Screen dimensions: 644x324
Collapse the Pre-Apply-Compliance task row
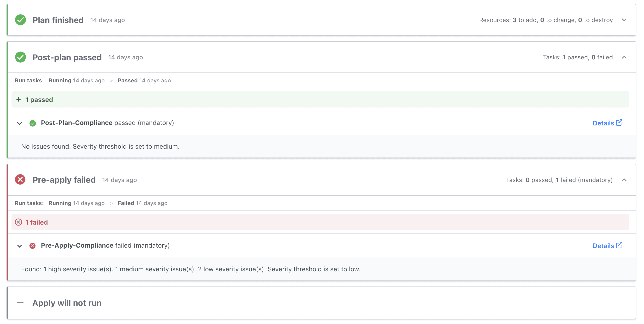pyautogui.click(x=20, y=246)
